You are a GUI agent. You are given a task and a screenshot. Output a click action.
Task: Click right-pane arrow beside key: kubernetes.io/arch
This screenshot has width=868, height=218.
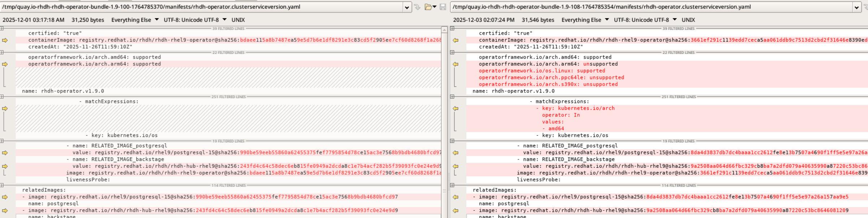455,108
